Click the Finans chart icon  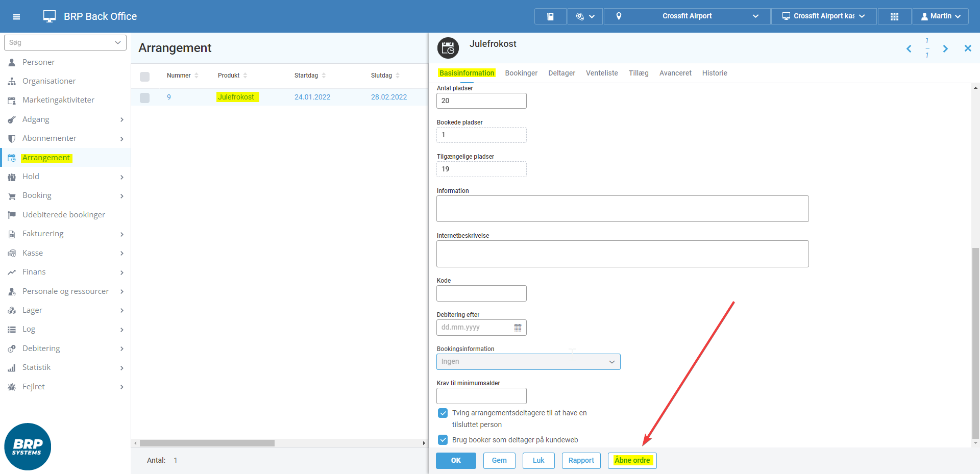(x=12, y=272)
